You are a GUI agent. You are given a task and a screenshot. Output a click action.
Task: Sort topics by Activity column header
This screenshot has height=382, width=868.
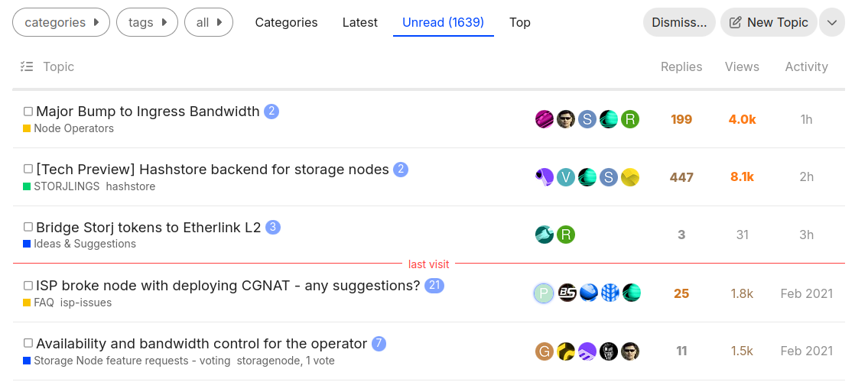tap(806, 66)
